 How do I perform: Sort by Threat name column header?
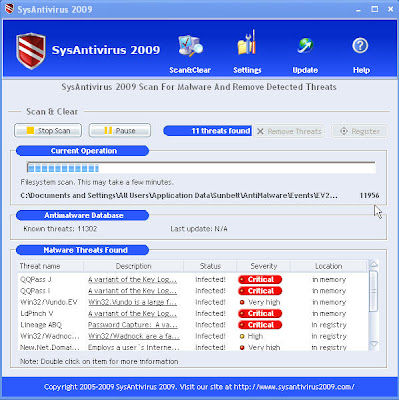[x=50, y=266]
